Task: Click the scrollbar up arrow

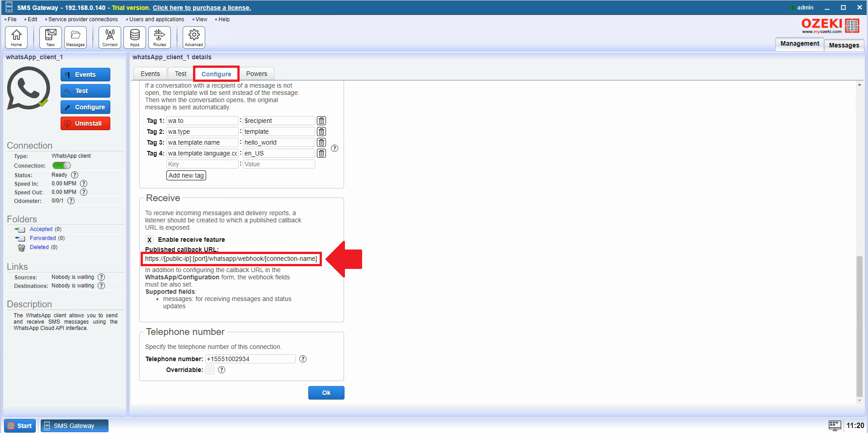Action: pos(859,85)
